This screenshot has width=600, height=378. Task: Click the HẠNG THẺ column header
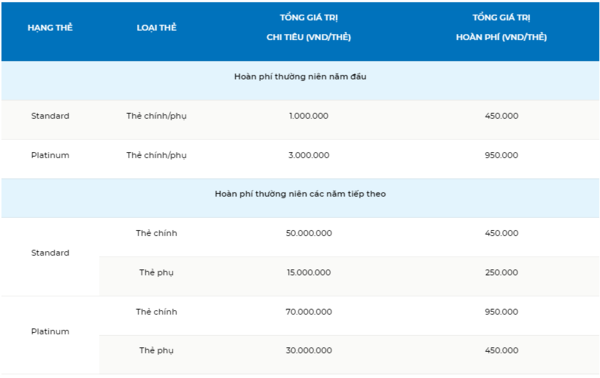point(50,28)
